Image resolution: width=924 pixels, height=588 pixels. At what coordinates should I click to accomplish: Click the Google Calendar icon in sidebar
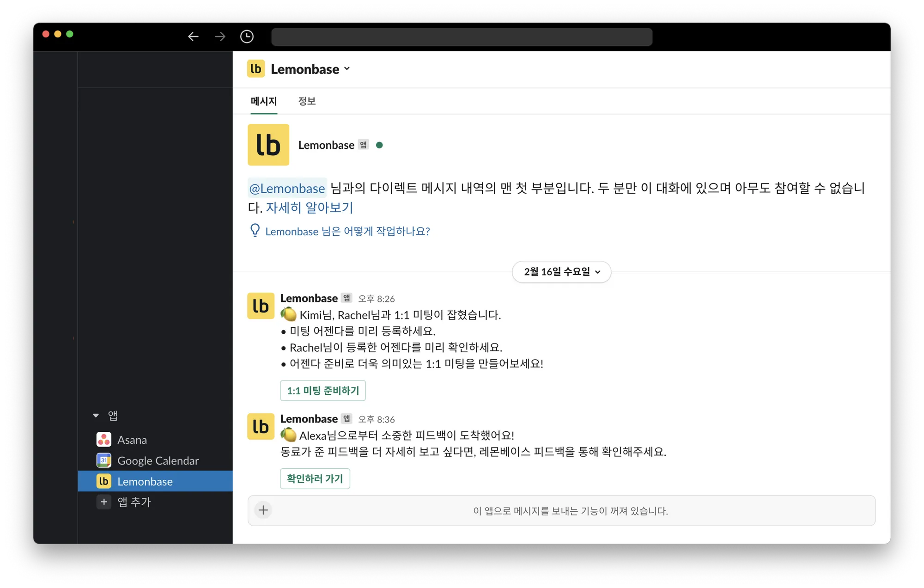[104, 460]
